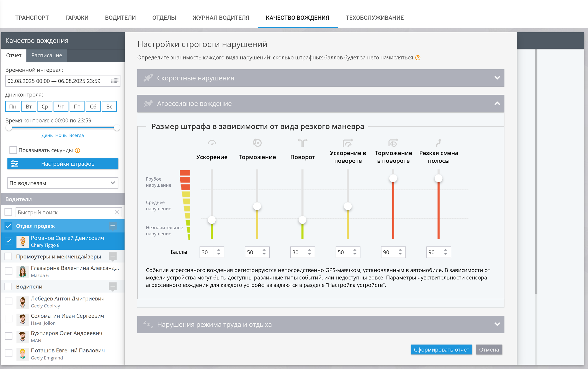Expand Нарушения режима труда и отдыха chevron

[x=497, y=324]
